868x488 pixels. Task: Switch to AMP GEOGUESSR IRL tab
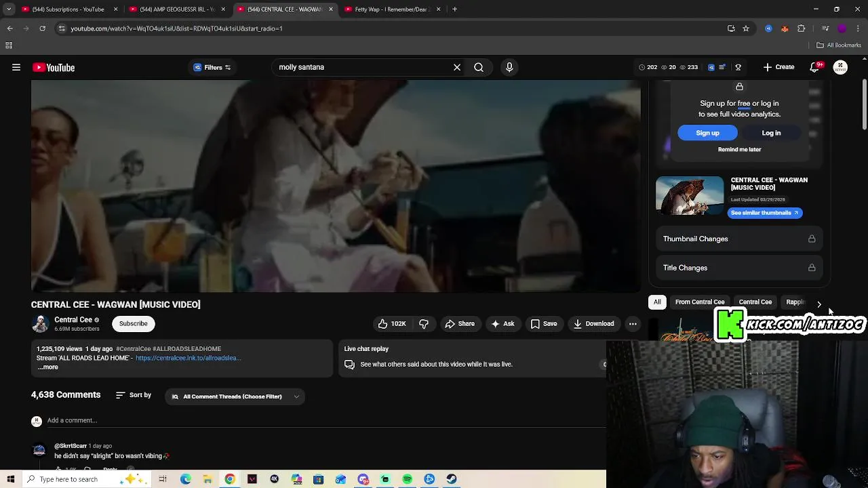tap(176, 9)
